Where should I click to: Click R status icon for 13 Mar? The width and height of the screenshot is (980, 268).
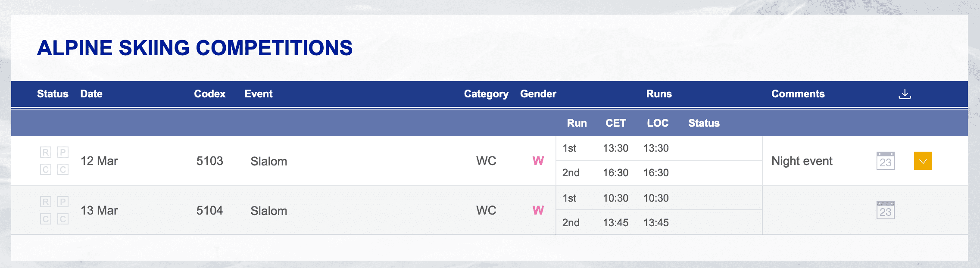pyautogui.click(x=46, y=202)
